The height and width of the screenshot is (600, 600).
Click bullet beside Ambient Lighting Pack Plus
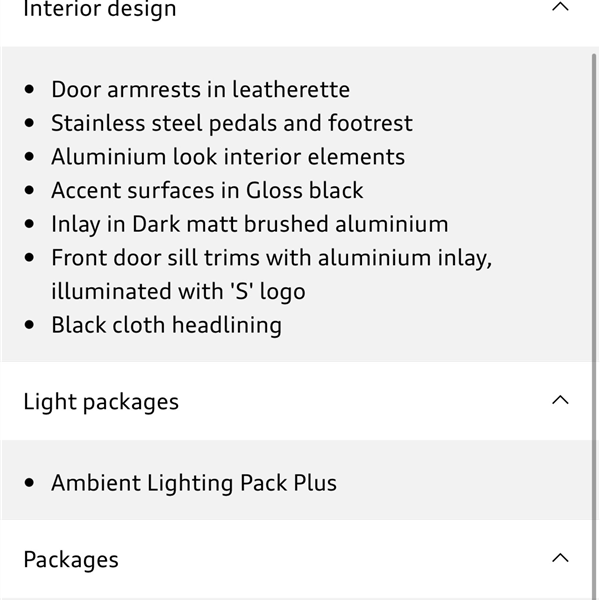coord(29,483)
